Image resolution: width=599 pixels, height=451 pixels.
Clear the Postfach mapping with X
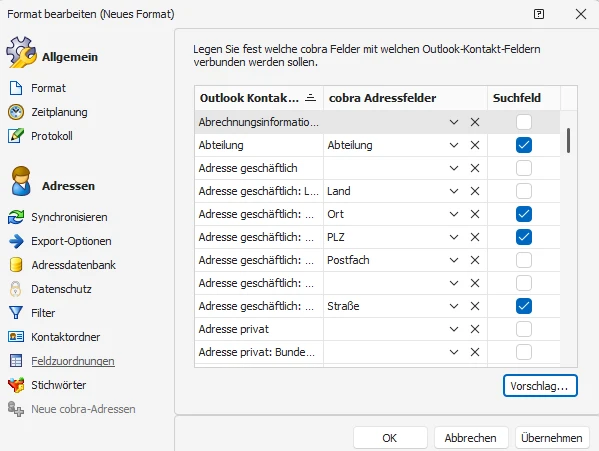click(475, 260)
